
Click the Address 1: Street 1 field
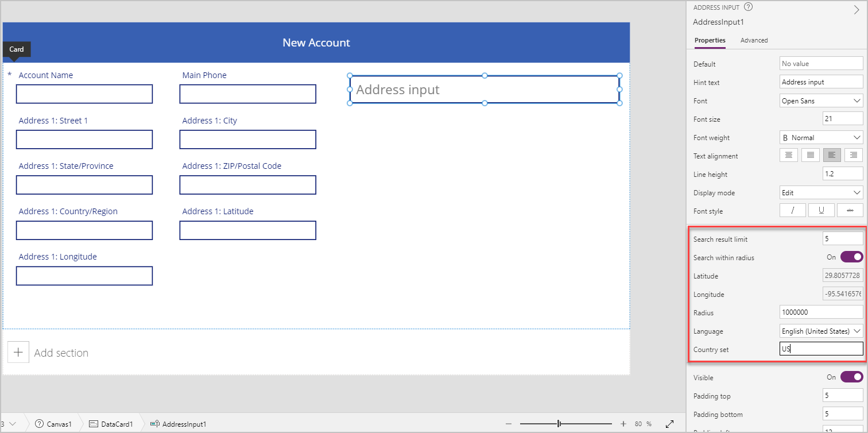click(84, 140)
